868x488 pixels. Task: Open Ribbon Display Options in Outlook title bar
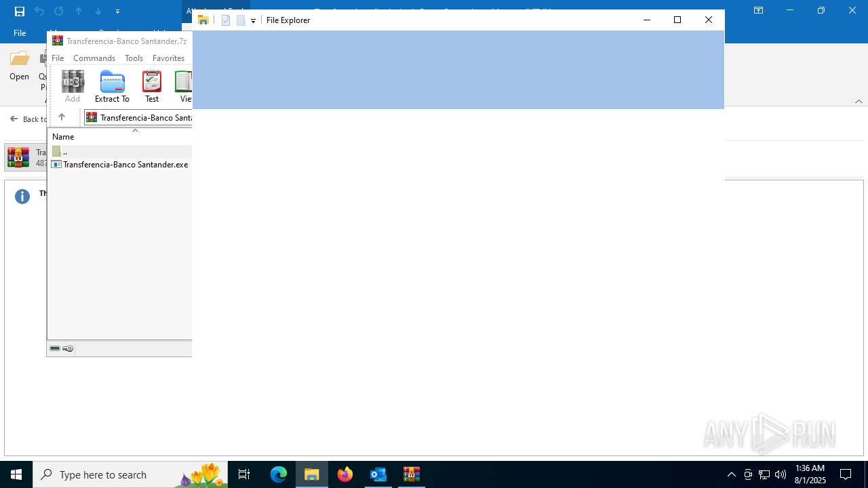tap(759, 10)
